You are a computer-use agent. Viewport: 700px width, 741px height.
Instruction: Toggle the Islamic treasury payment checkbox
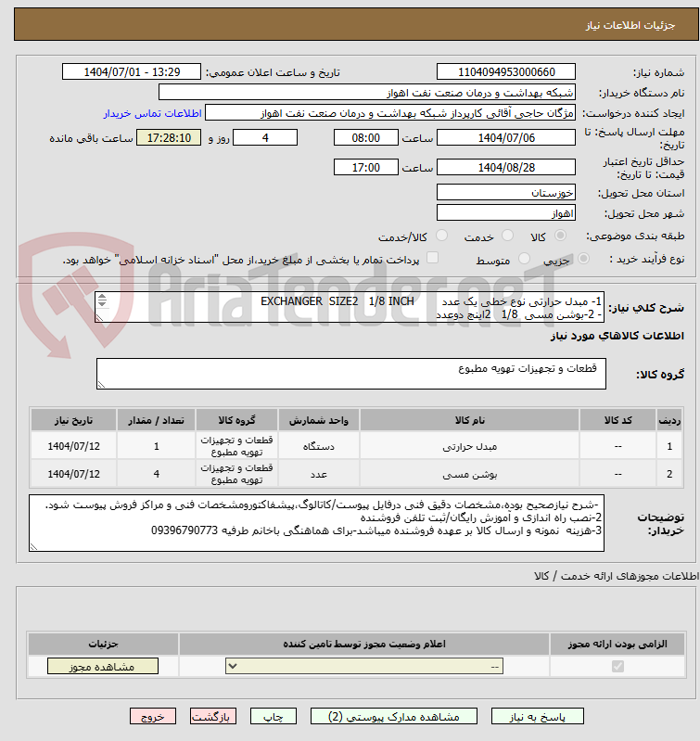click(x=432, y=258)
